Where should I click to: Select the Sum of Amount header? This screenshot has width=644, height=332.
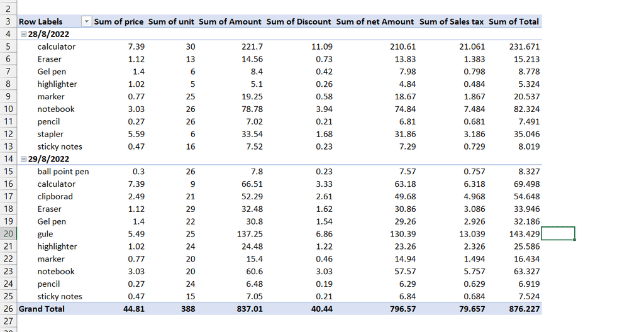coord(230,22)
